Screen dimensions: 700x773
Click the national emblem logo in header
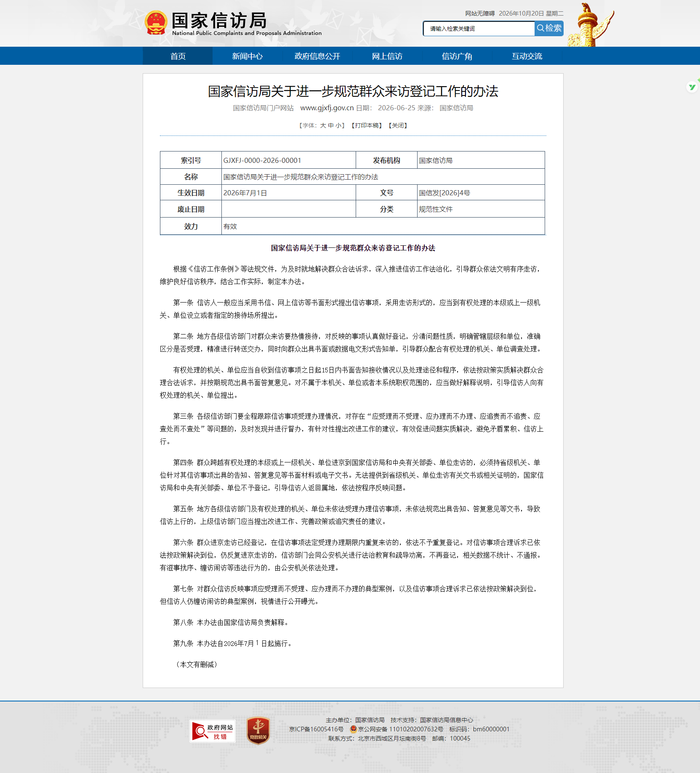(156, 23)
